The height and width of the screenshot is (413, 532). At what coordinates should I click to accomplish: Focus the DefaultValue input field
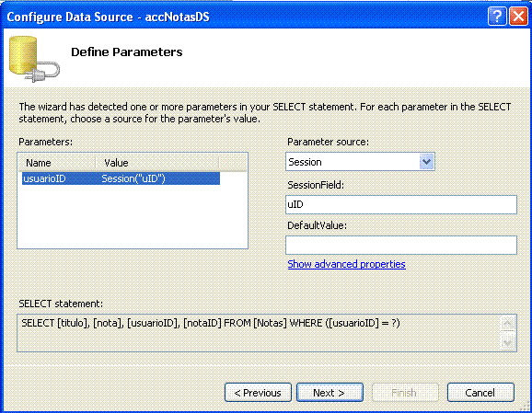pyautogui.click(x=401, y=246)
